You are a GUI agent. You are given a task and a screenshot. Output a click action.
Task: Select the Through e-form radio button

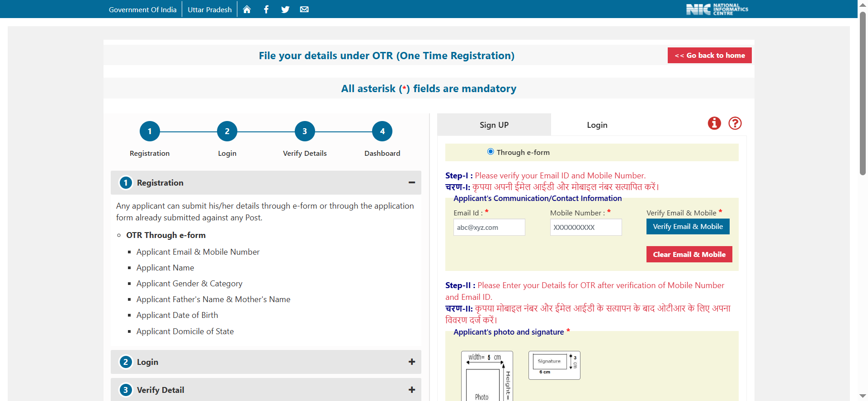coord(491,152)
